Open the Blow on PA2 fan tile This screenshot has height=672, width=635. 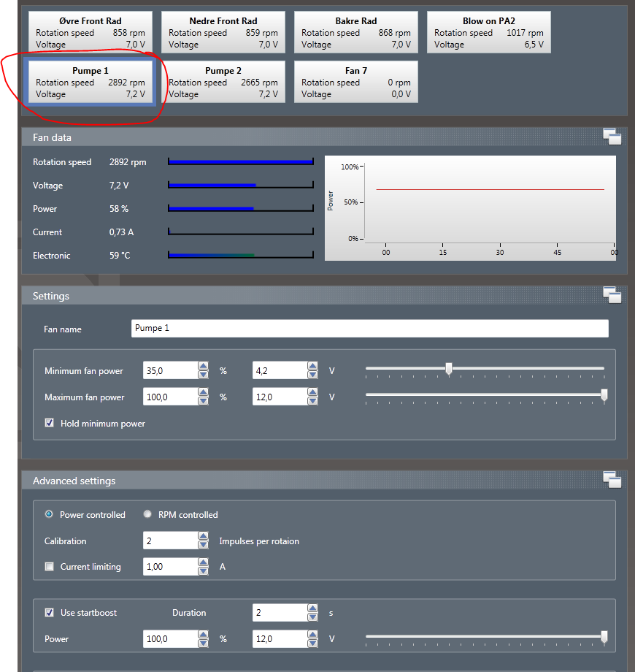[489, 32]
